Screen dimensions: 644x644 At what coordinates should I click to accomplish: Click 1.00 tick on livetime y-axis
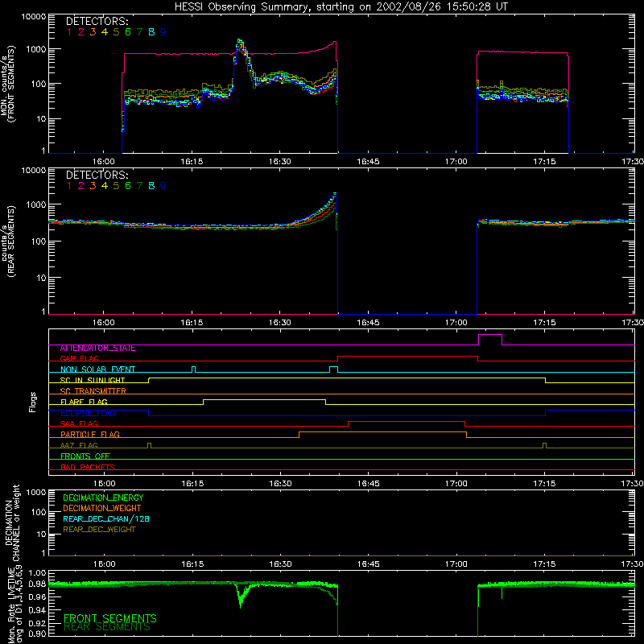pyautogui.click(x=37, y=573)
